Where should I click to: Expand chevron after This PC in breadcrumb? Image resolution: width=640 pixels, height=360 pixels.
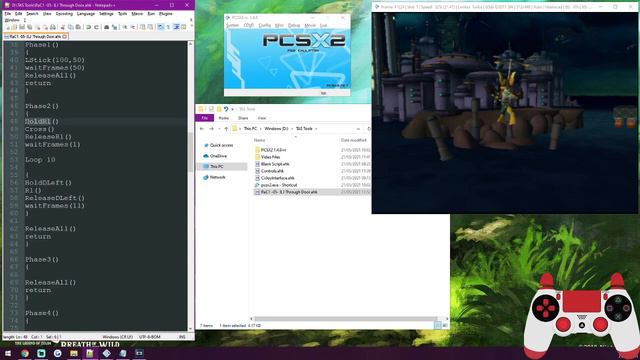(x=260, y=129)
